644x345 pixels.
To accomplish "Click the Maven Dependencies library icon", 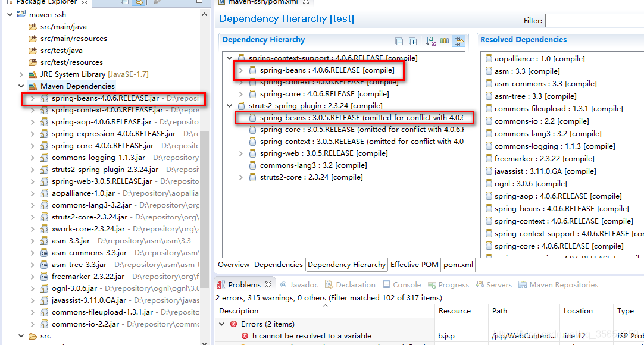I will (33, 87).
